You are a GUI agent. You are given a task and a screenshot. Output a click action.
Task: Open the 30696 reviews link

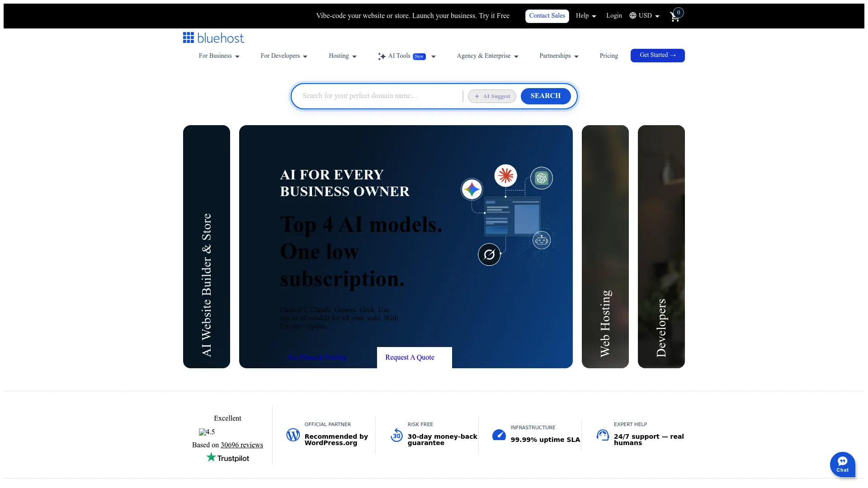[x=241, y=445]
